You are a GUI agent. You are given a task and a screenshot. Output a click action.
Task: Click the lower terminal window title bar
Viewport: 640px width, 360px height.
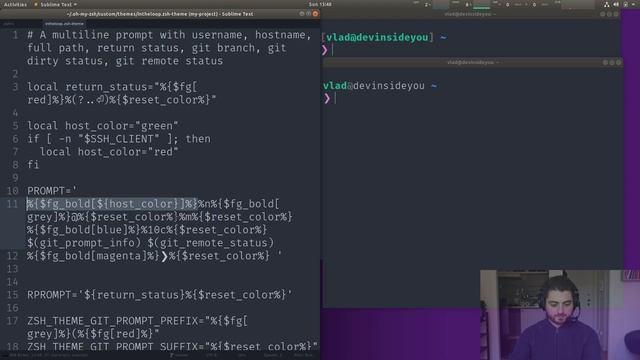tap(473, 62)
